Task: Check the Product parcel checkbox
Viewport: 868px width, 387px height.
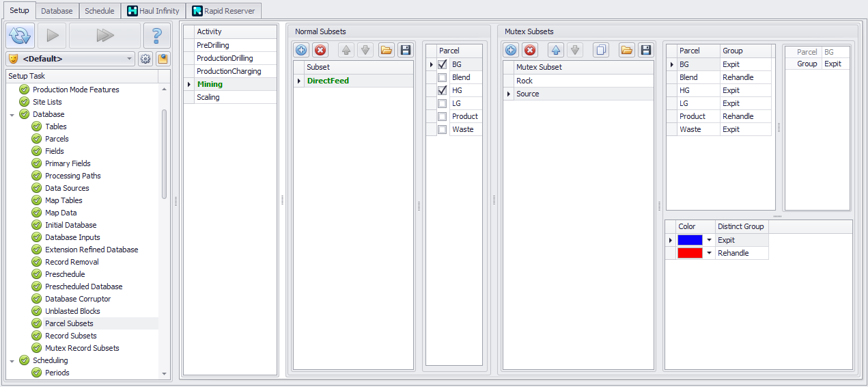Action: click(x=443, y=116)
